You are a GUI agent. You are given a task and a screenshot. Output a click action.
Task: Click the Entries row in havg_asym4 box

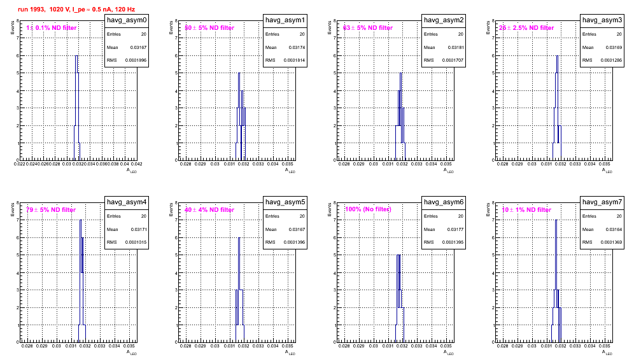[127, 216]
